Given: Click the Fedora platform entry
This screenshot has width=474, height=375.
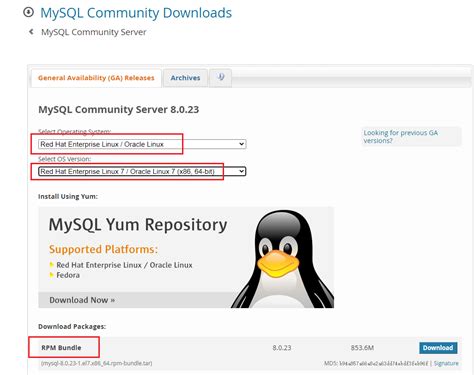Looking at the screenshot, I should click(68, 275).
